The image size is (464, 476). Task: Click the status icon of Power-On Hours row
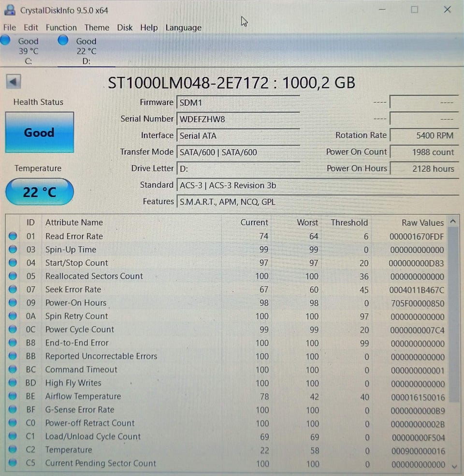(x=13, y=303)
